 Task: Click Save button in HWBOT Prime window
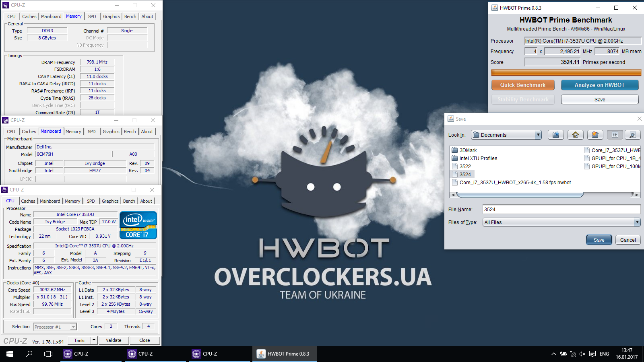click(600, 99)
